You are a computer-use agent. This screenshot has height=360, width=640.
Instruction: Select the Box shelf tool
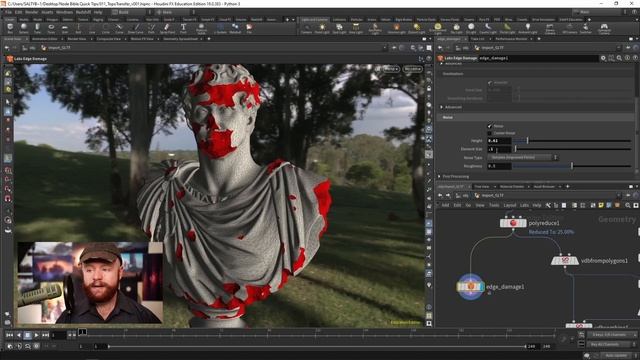10,29
